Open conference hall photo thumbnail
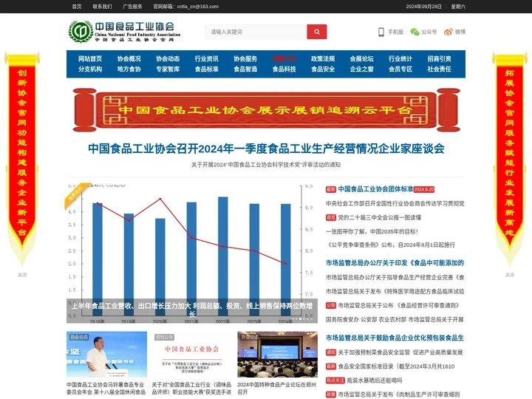The width and height of the screenshot is (532, 399). [x=278, y=354]
